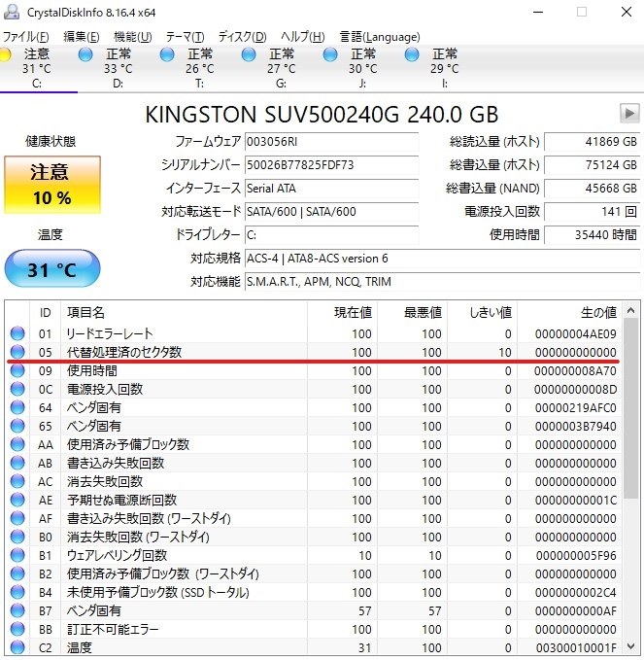Screen dimensions: 644x660
Task: Click status icon of row AA 使用済み予備ブロック数
Action: pos(17,444)
